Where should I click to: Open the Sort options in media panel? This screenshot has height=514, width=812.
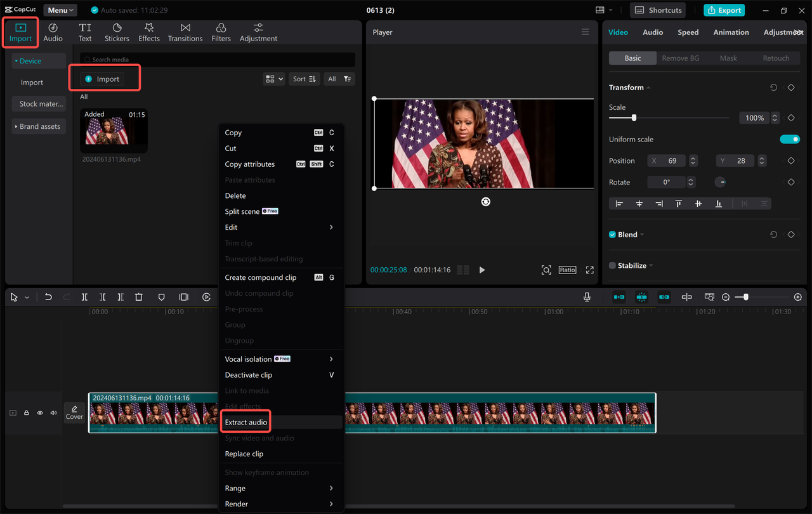pyautogui.click(x=304, y=79)
